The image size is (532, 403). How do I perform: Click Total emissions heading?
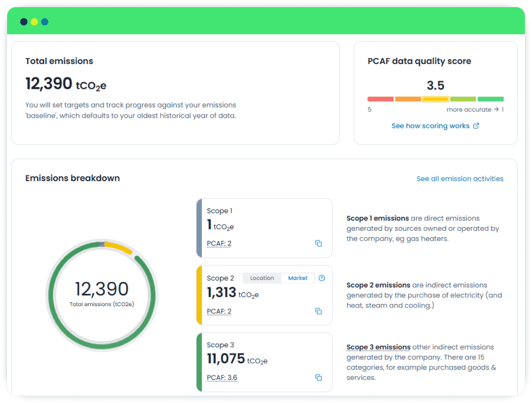pos(59,61)
